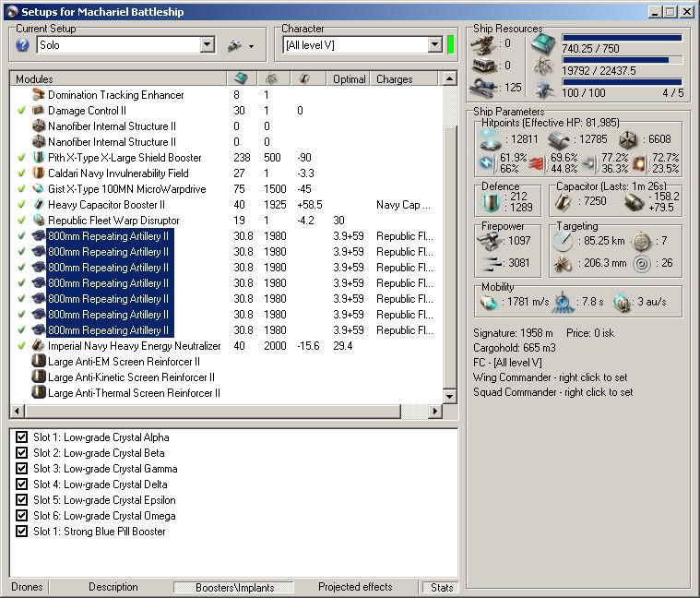Disable the Strong Blue Pill Booster checkbox
The width and height of the screenshot is (700, 598).
[22, 532]
